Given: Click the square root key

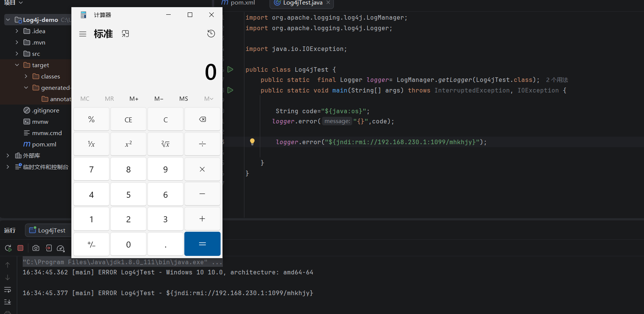Looking at the screenshot, I should point(165,144).
